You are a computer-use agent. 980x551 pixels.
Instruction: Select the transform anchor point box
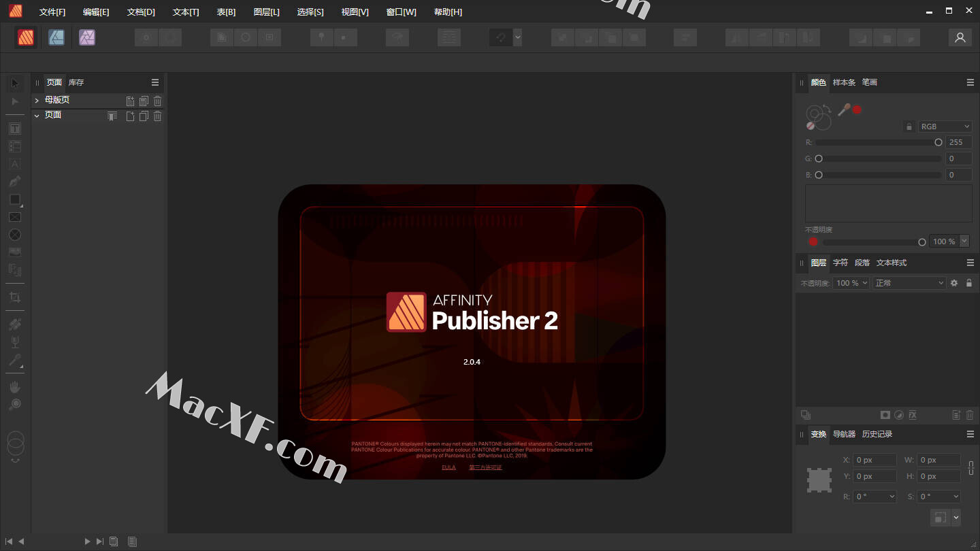click(x=819, y=480)
